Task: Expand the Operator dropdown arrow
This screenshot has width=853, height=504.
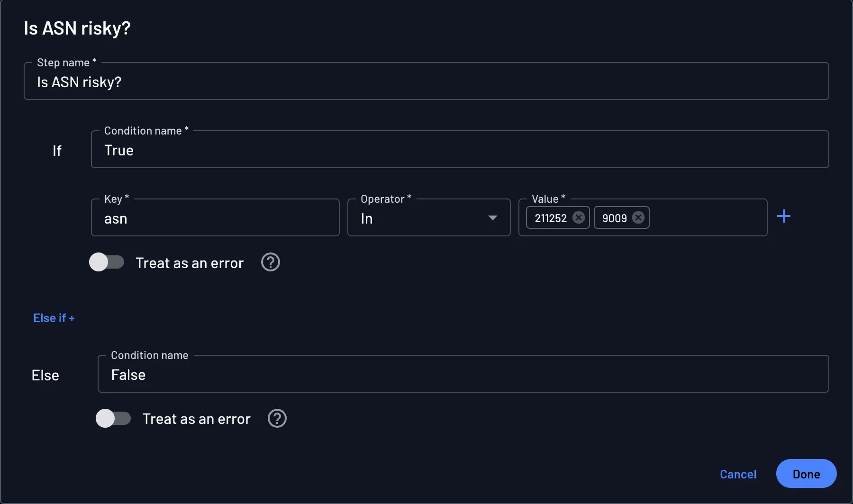Action: click(x=492, y=218)
